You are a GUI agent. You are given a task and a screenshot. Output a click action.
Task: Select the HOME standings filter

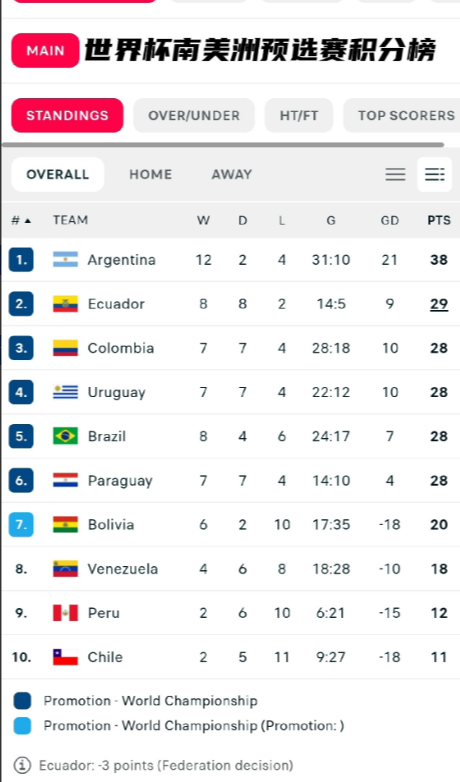click(151, 175)
